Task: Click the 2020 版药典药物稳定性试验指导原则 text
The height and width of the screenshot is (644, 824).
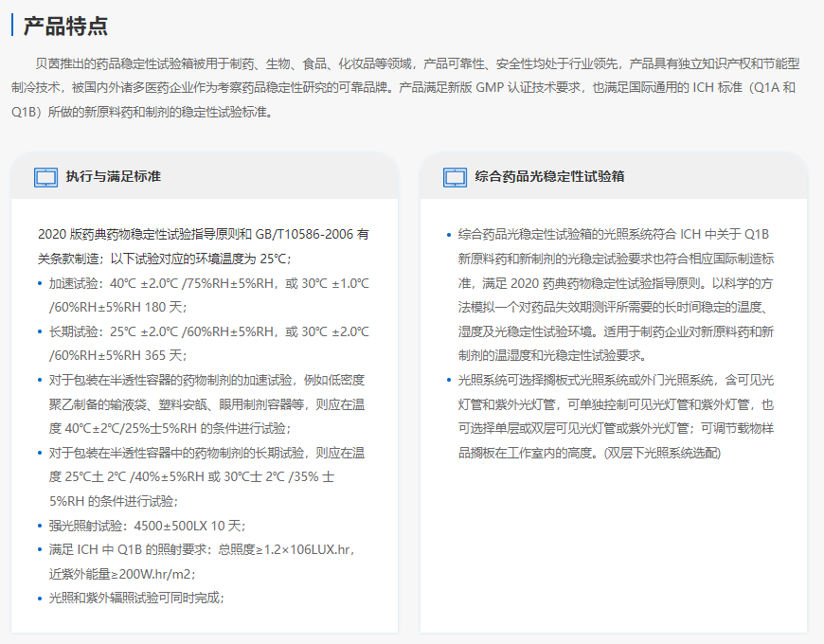Action: (203, 245)
